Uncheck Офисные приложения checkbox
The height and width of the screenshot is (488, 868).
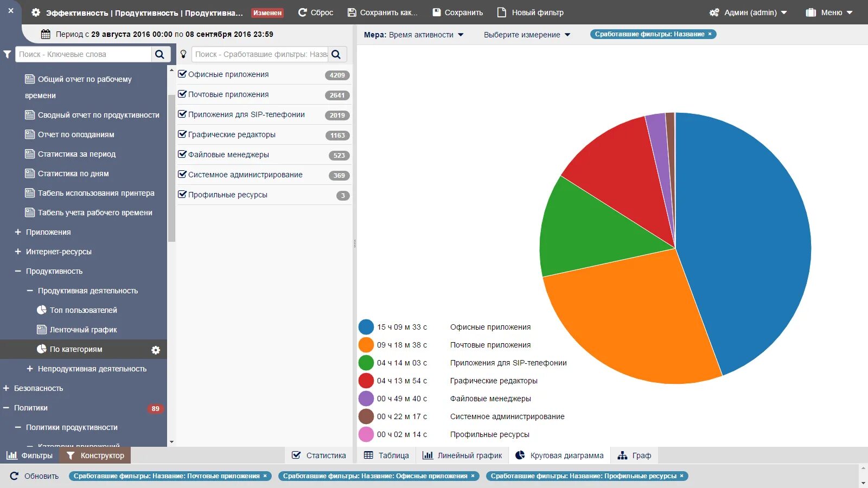(x=182, y=74)
